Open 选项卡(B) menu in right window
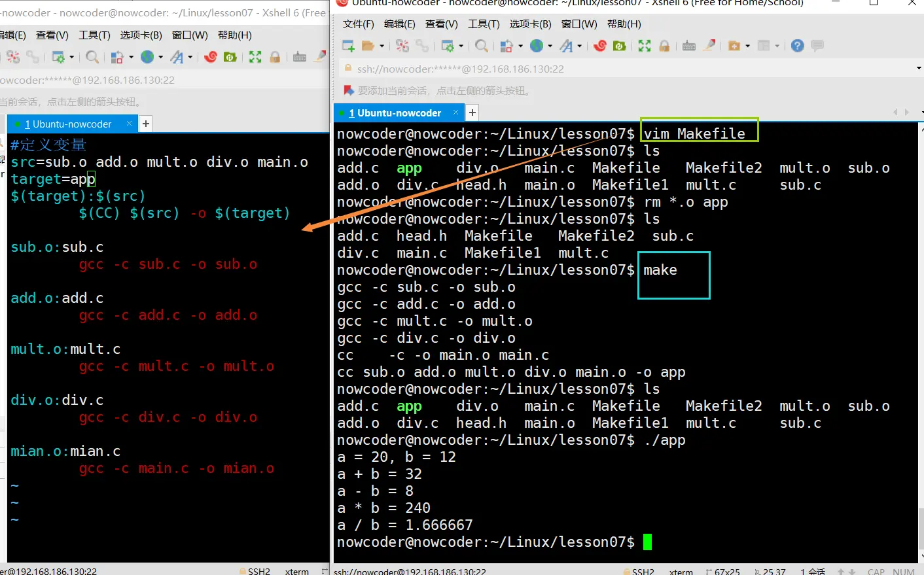Viewport: 924px width, 575px height. [x=531, y=24]
